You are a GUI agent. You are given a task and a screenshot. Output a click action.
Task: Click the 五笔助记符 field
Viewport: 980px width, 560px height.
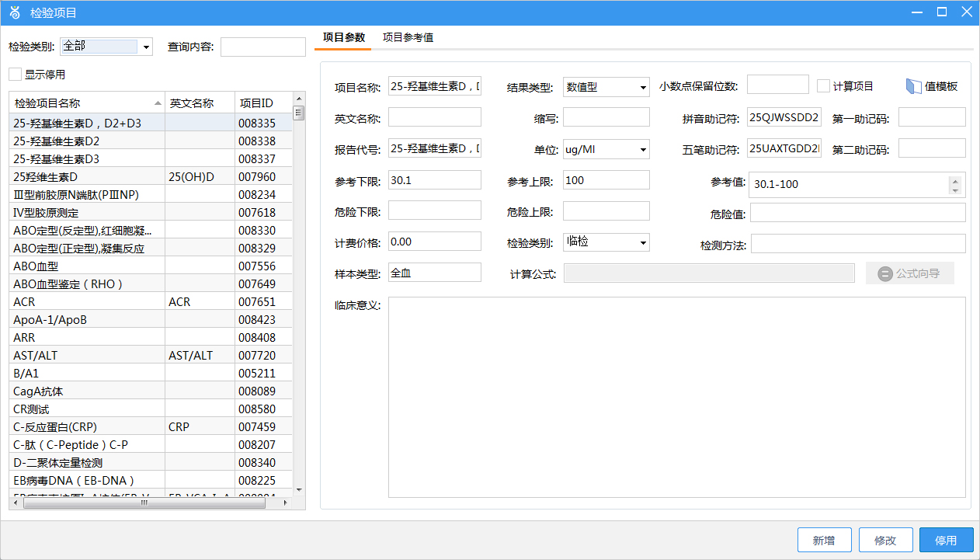tap(784, 148)
